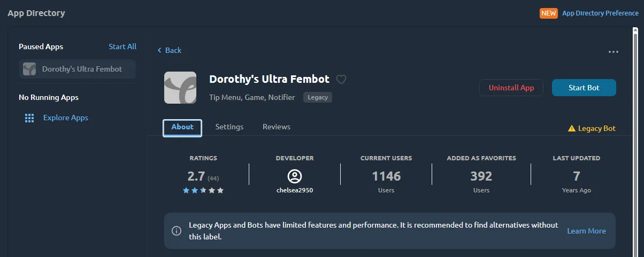This screenshot has height=257, width=644.
Task: Open App Directory Preference link
Action: coord(600,13)
